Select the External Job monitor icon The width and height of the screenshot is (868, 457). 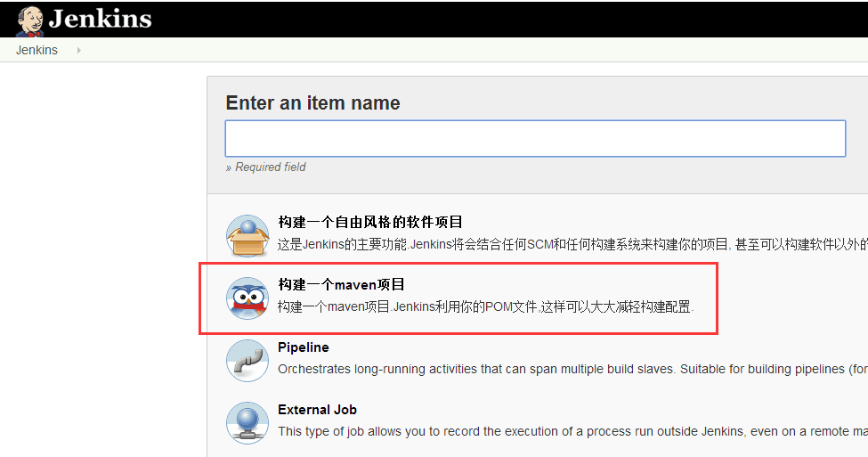[247, 423]
